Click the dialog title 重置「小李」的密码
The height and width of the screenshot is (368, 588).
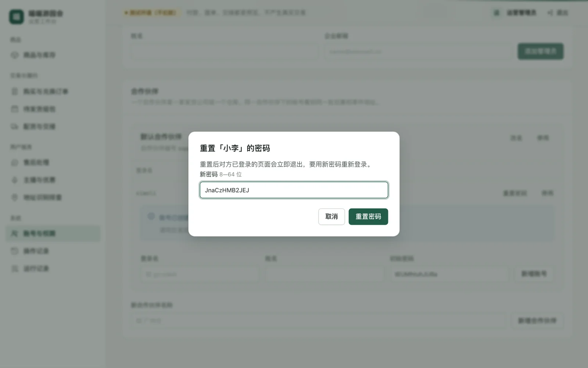coord(235,148)
